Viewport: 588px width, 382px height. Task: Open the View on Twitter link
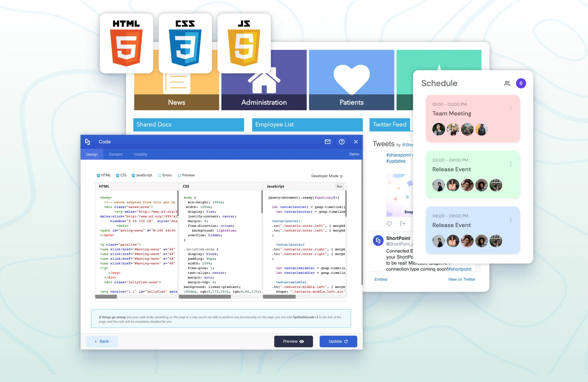point(462,279)
